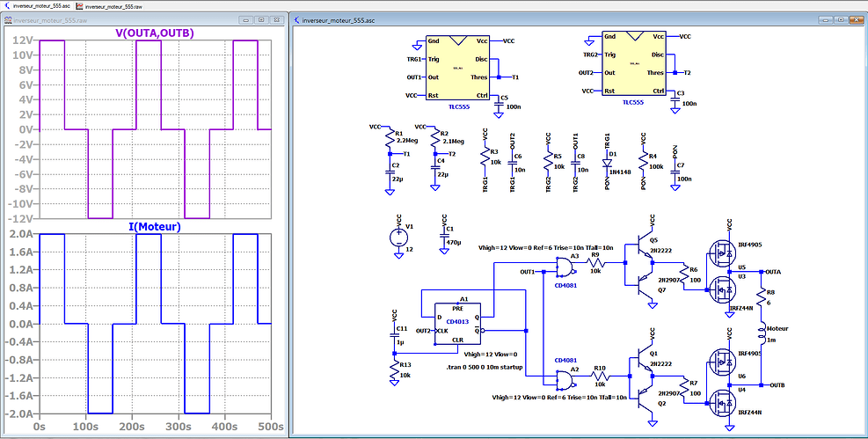The height and width of the screenshot is (439, 868).
Task: Close the inverseur_moteur_555.asc schematic window
Action: (x=856, y=20)
